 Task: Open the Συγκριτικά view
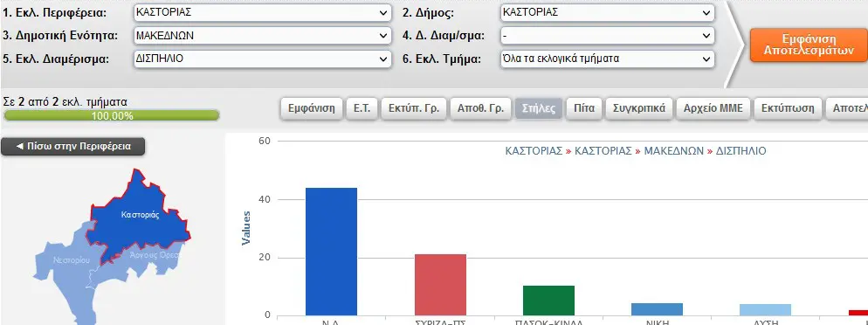[x=639, y=108]
